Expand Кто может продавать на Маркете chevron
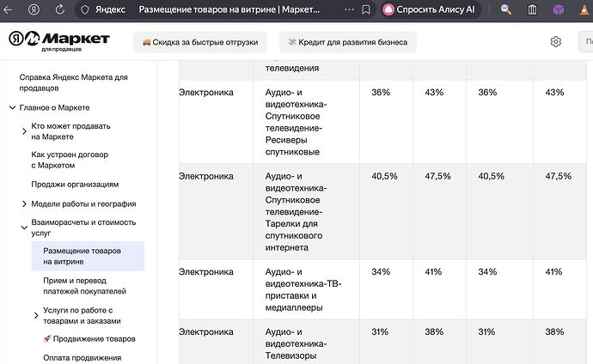This screenshot has width=593, height=364. coord(24,131)
